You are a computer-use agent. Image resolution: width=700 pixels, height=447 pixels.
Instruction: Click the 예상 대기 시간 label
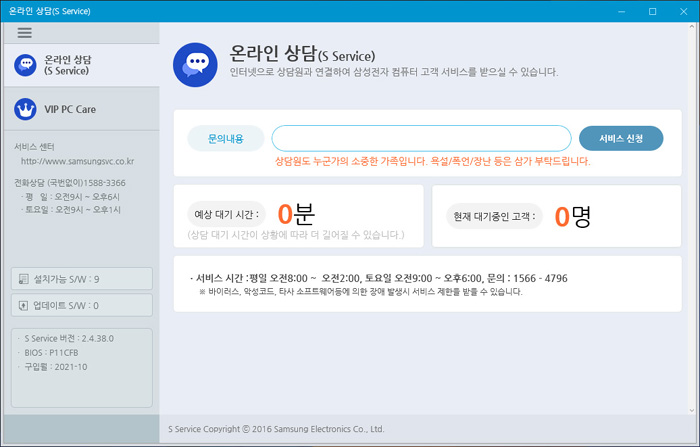[226, 215]
